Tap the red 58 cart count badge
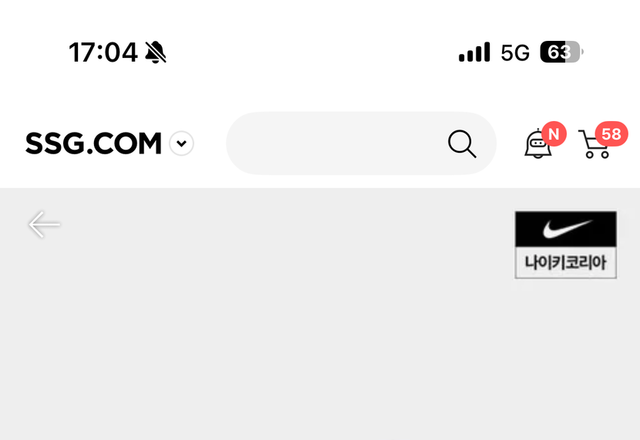Image resolution: width=640 pixels, height=440 pixels. click(611, 133)
